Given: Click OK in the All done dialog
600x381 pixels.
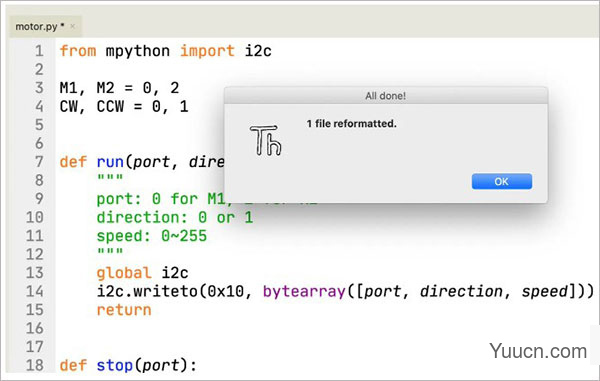Looking at the screenshot, I should point(502,181).
